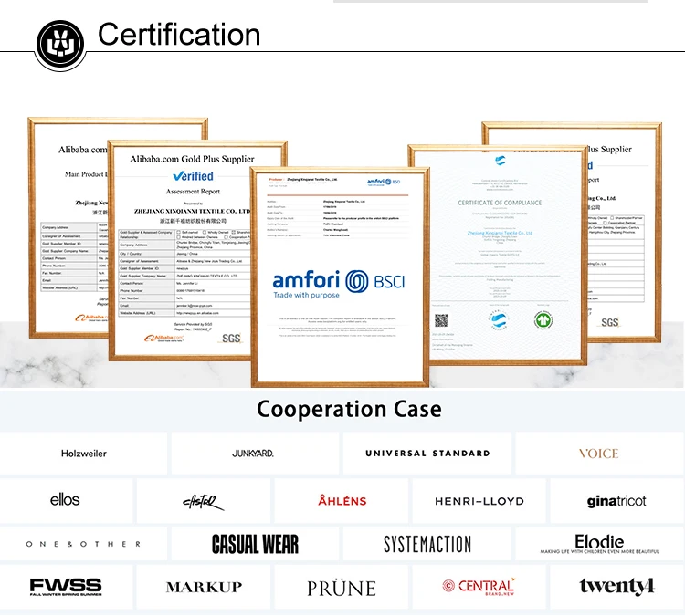
Task: Click the QR code on compliance certificate
Action: tap(441, 321)
